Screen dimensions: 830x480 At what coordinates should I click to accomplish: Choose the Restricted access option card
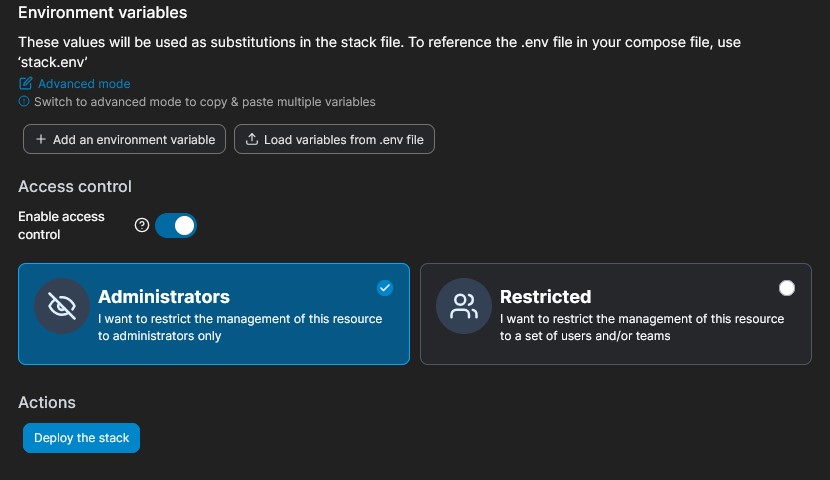click(x=616, y=314)
